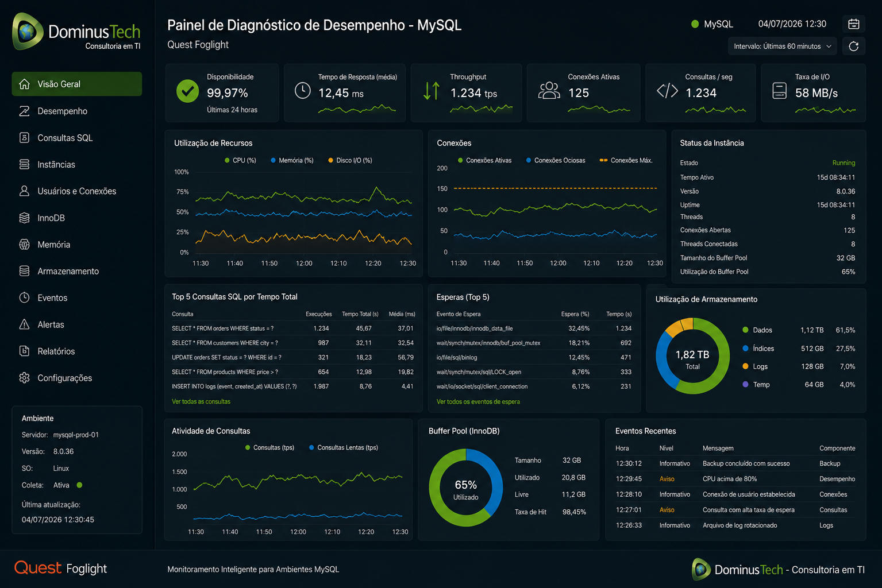Open the Intervalo: Últimas 60 minutos dropdown
This screenshot has height=588, width=882.
coord(783,46)
